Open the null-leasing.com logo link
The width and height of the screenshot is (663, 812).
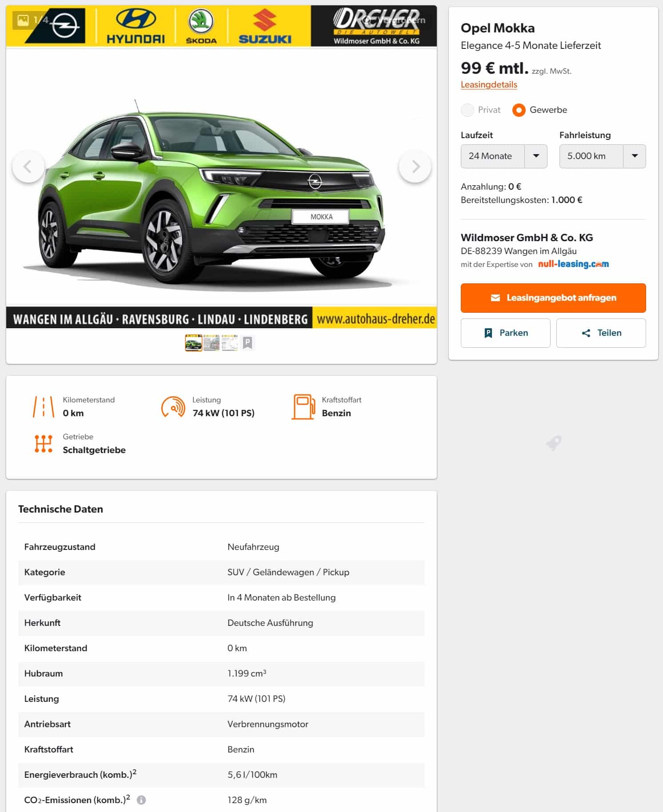573,264
